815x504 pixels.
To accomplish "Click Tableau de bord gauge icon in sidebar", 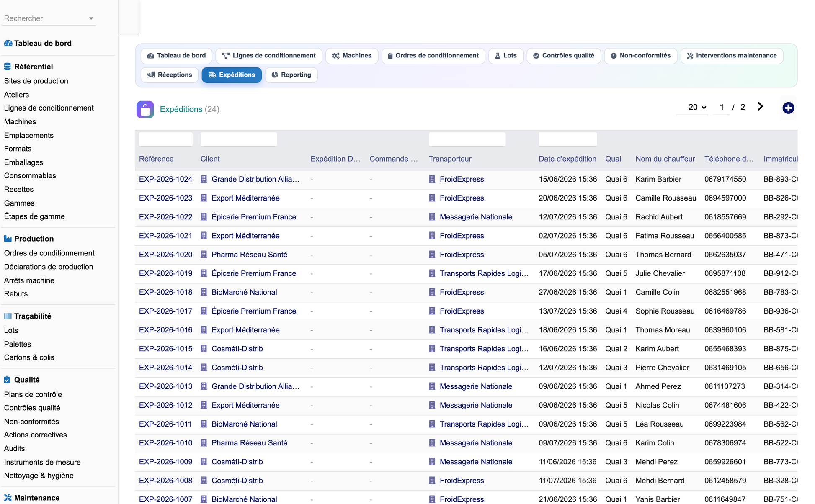I will point(8,43).
